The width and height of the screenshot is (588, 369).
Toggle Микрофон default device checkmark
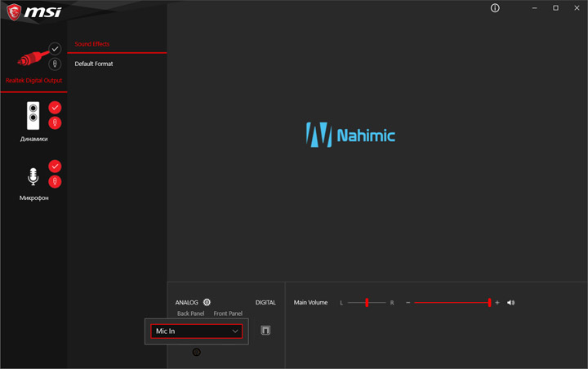55,166
